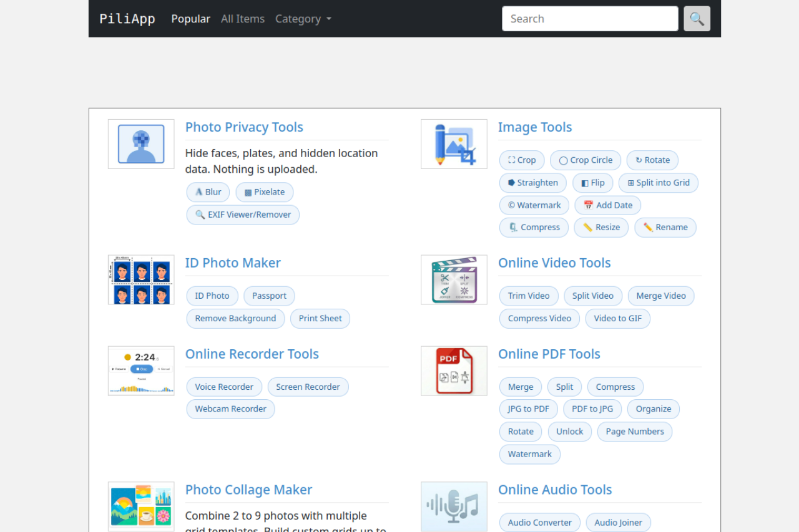The image size is (799, 532).
Task: Open Trim Video
Action: coord(529,296)
